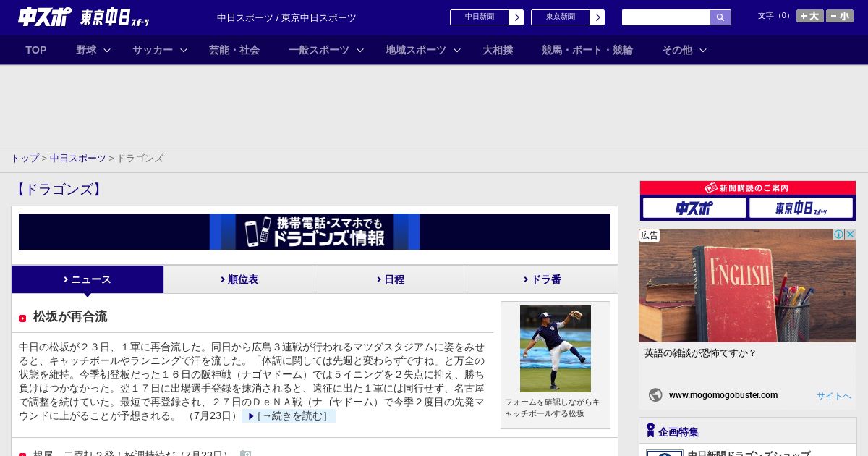Click the www.mogomogobuster.com ad URL
Image resolution: width=868 pixels, height=456 pixels.
[x=723, y=395]
